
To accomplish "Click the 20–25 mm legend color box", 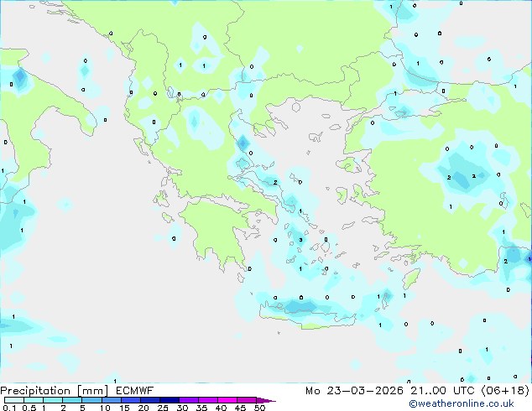I will pos(149,400).
